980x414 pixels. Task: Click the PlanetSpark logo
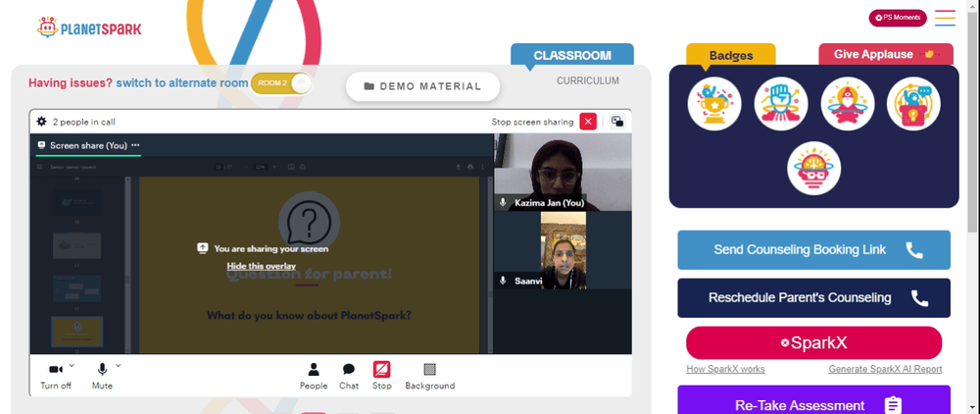click(x=89, y=27)
